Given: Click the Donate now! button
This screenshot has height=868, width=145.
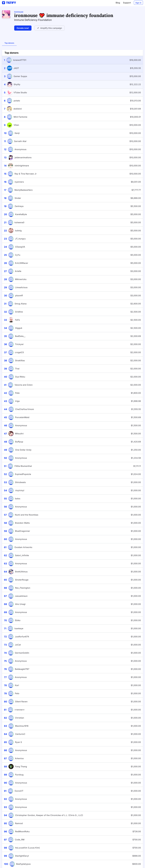Looking at the screenshot, I should tap(23, 28).
